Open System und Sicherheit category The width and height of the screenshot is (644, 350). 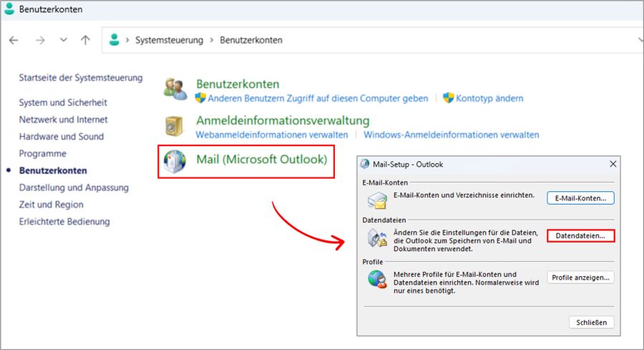63,102
